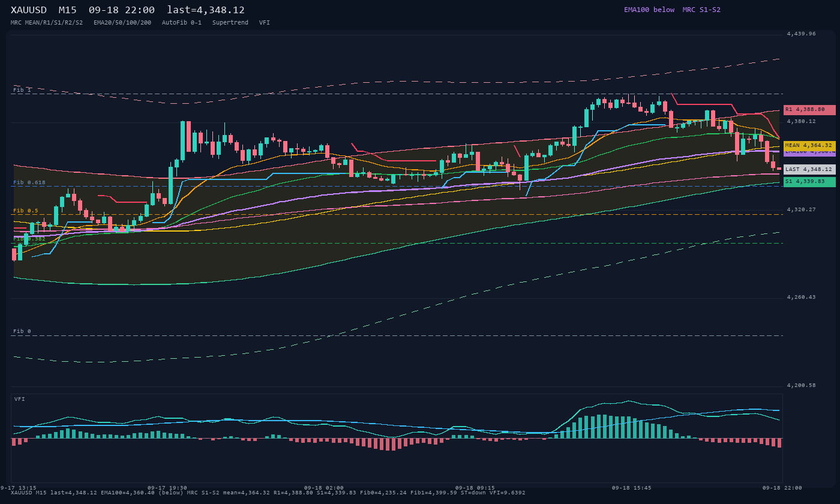
Task: Click the AutoFib 0-1 indicator label
Action: 182,22
